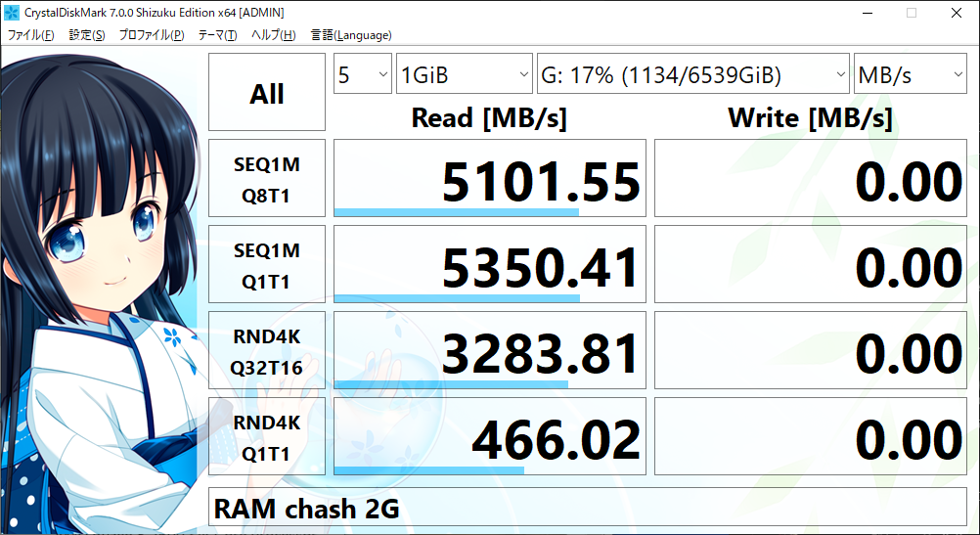Click SEQ1M Q1T1 write result 0.00
This screenshot has width=980, height=535.
[811, 264]
